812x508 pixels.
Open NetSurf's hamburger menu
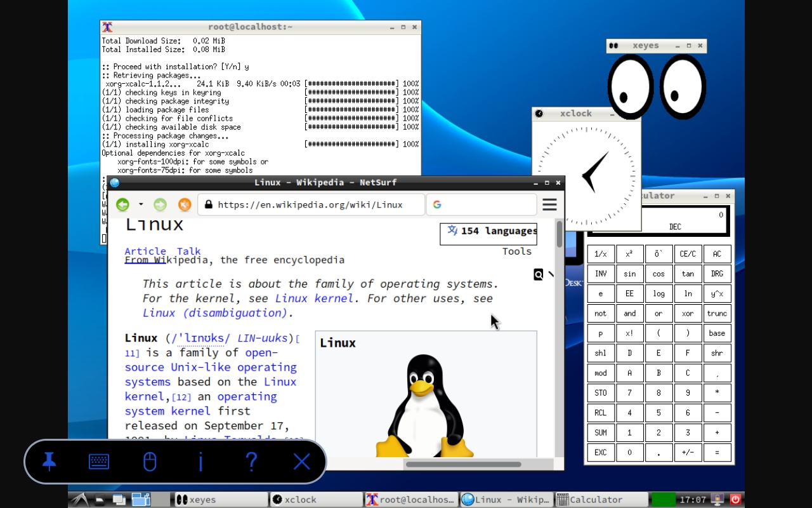(549, 204)
